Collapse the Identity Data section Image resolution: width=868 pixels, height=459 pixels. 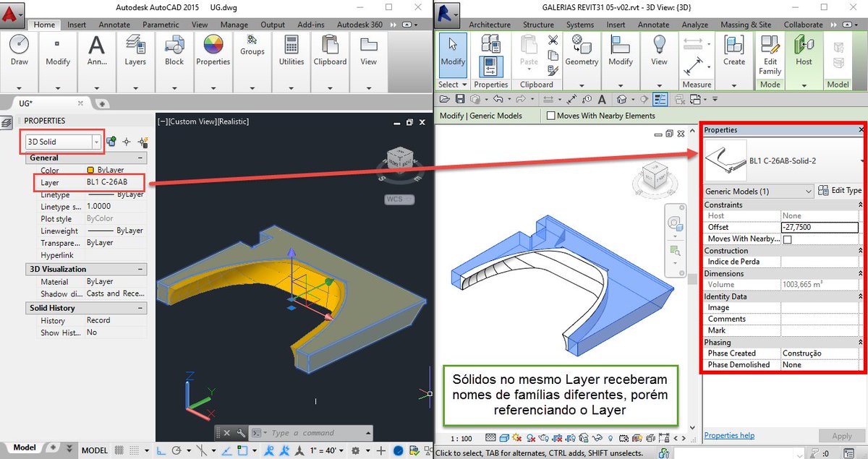[x=861, y=296]
